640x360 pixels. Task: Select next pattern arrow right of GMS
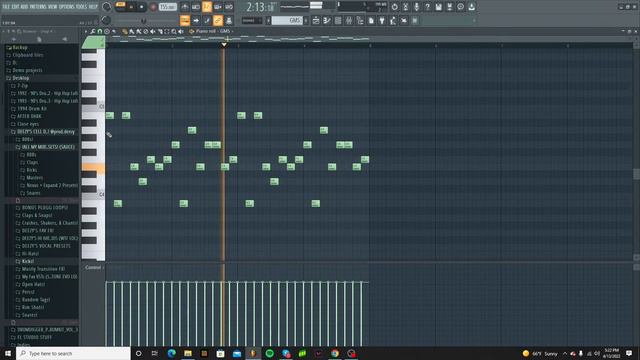[x=306, y=20]
